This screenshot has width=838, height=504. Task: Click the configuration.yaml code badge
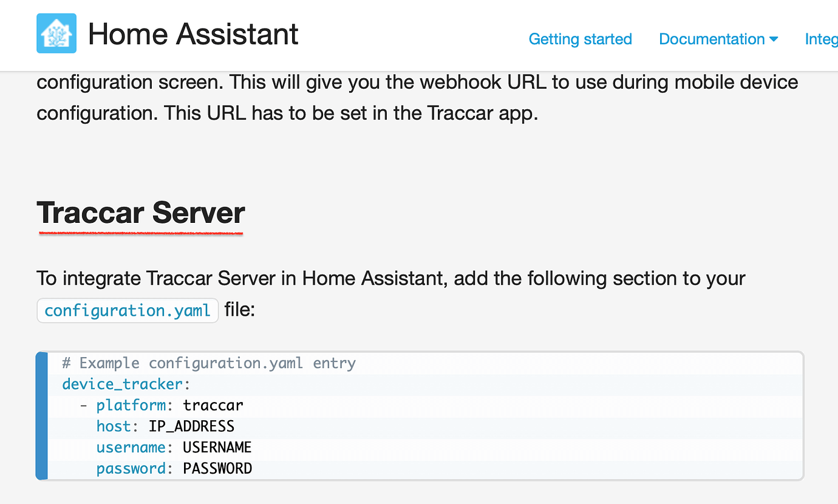(x=127, y=310)
